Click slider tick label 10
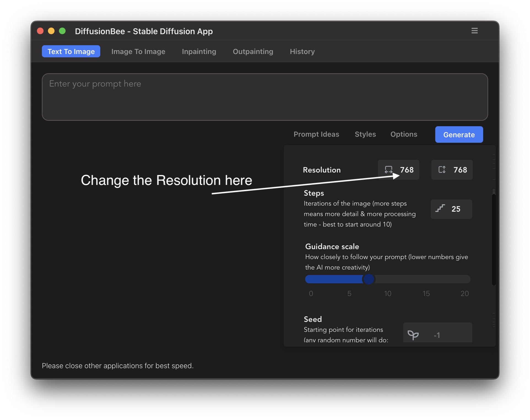Screen dimensions: 530x420 pos(388,294)
